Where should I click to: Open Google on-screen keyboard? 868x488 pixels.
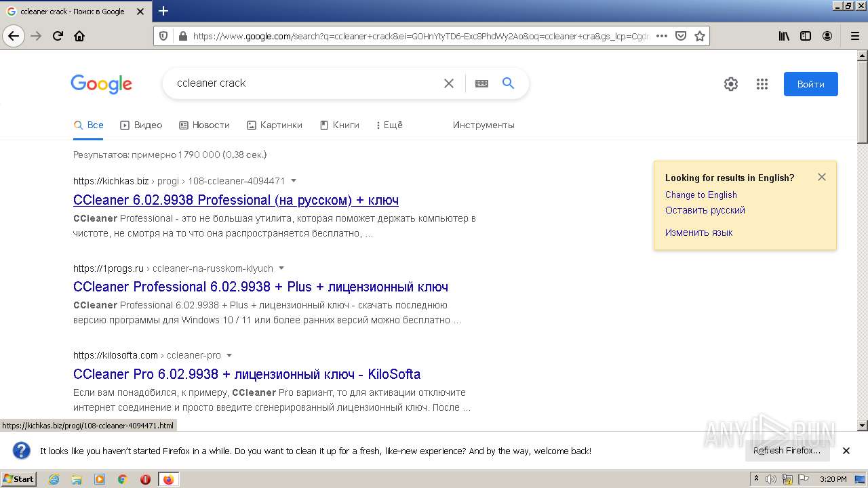(481, 83)
